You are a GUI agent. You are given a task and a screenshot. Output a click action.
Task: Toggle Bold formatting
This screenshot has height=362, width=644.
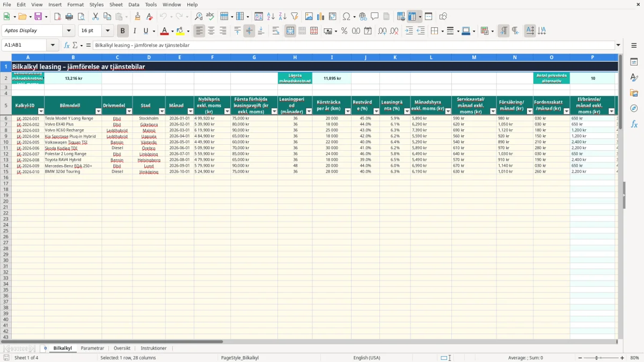[123, 31]
